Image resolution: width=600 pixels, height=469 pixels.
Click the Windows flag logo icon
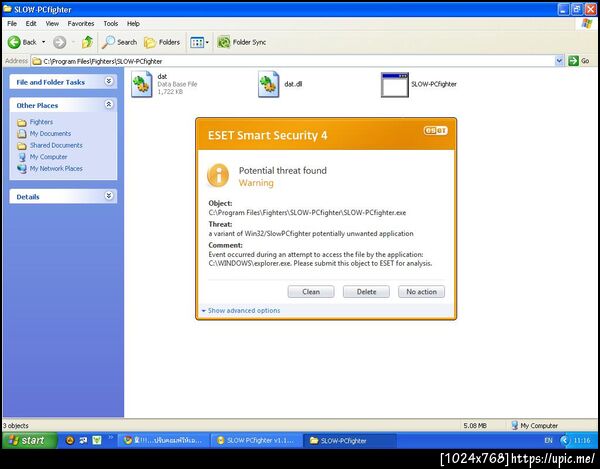pyautogui.click(x=587, y=23)
